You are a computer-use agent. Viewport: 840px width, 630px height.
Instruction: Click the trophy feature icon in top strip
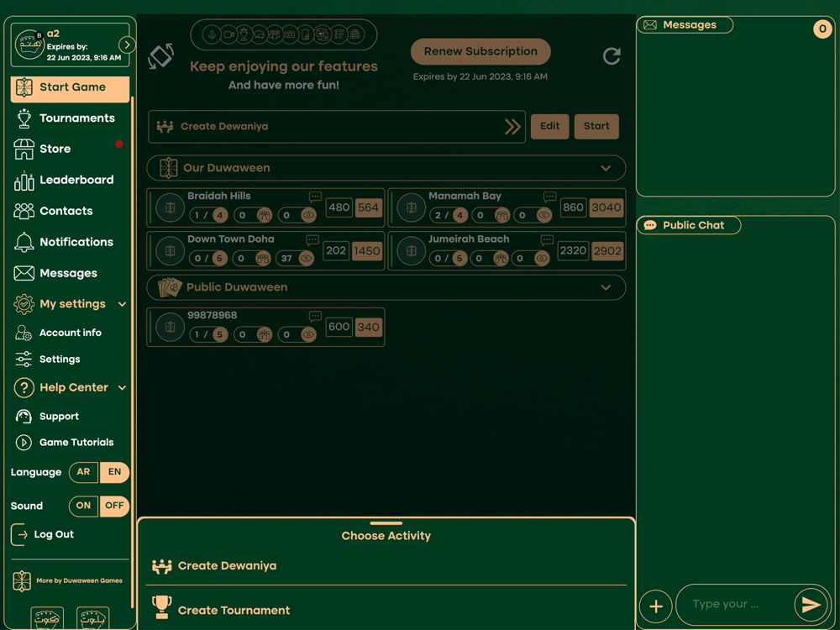244,34
